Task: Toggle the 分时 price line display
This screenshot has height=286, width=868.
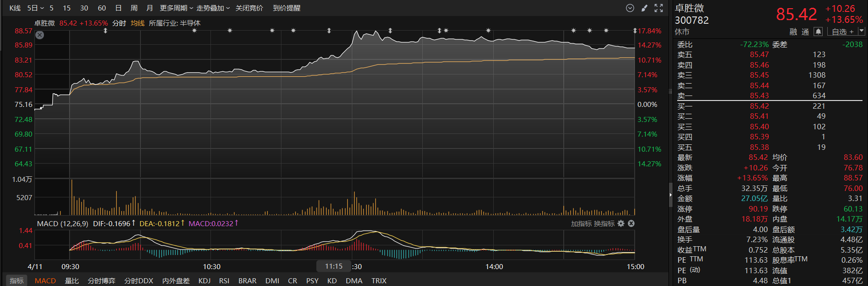Action: pyautogui.click(x=119, y=23)
